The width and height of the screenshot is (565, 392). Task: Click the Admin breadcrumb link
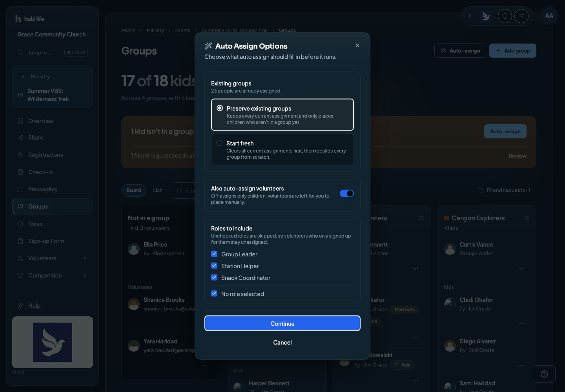point(128,31)
